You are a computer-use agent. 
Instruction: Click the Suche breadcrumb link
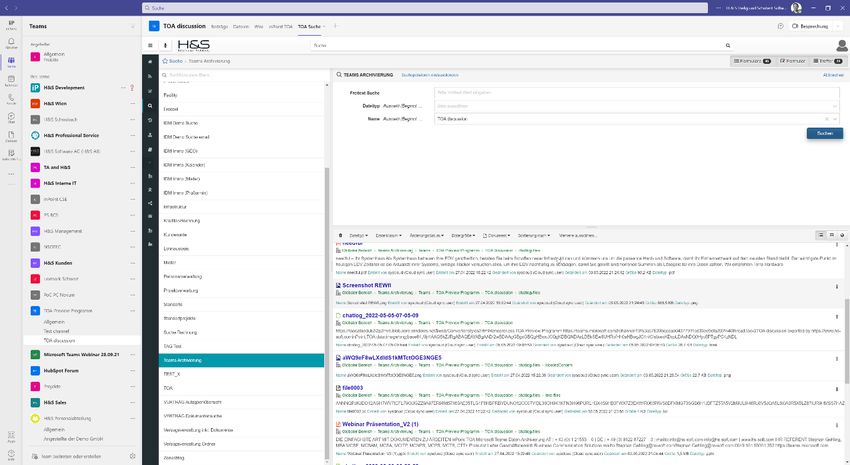tap(176, 61)
